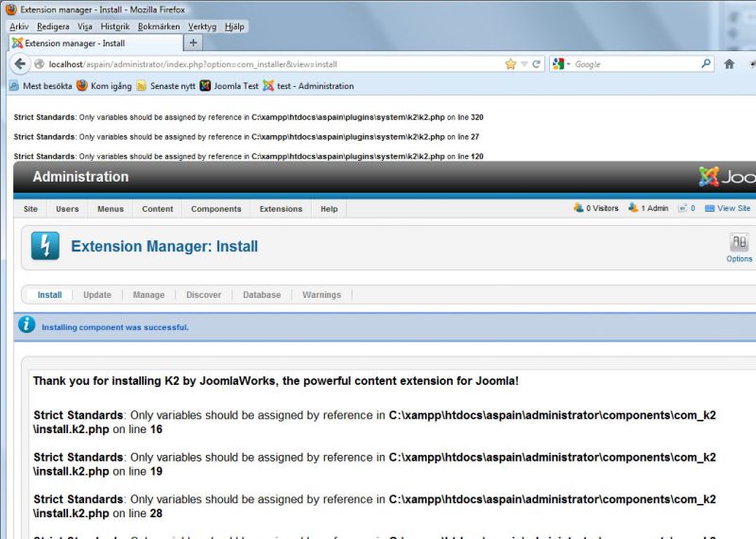The width and height of the screenshot is (756, 539).
Task: Click the blue info message icon
Action: tap(26, 324)
